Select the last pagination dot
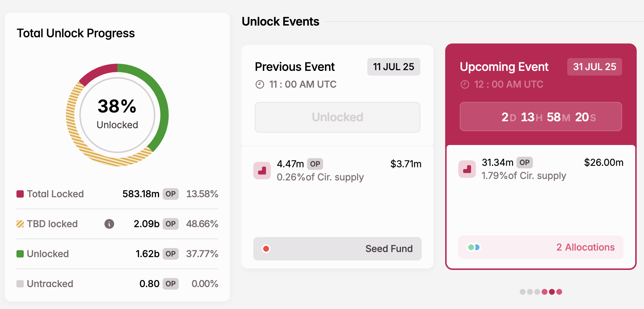The height and width of the screenshot is (309, 644). tap(560, 291)
